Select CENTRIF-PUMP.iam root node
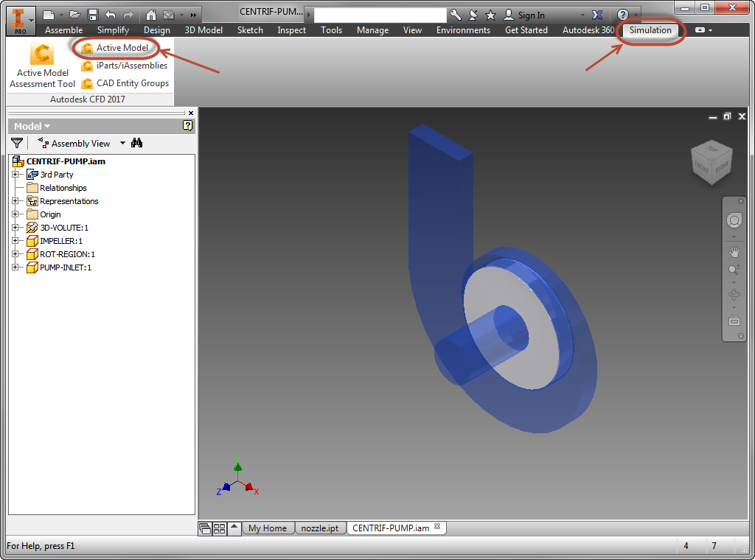The image size is (755, 560). tap(66, 161)
